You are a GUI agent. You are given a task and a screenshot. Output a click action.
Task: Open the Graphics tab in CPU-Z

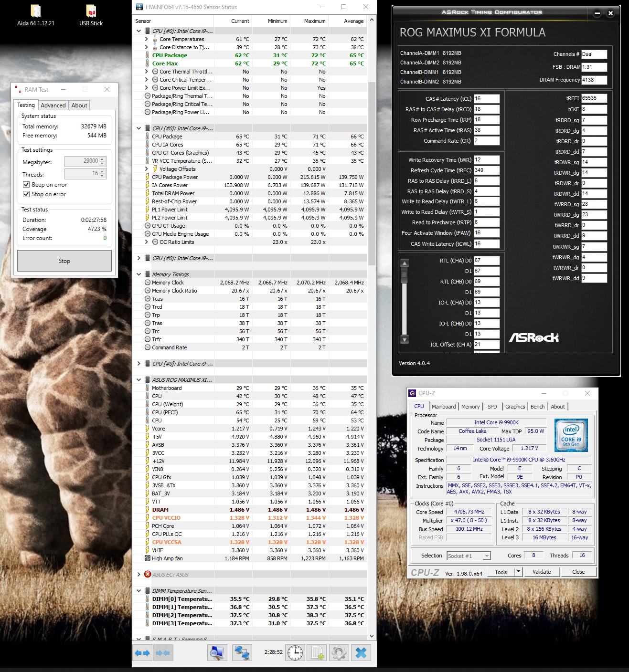[x=515, y=407]
